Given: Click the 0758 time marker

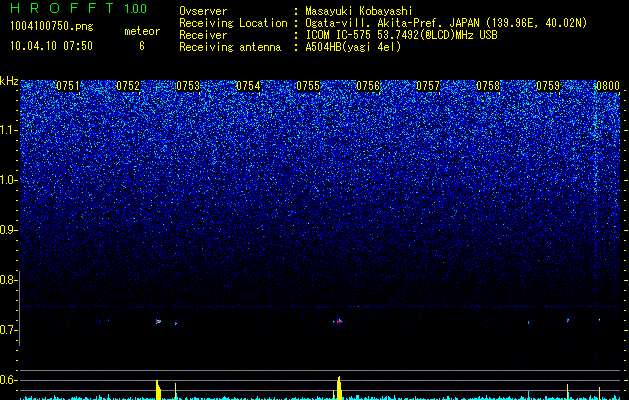Looking at the screenshot, I should [488, 86].
